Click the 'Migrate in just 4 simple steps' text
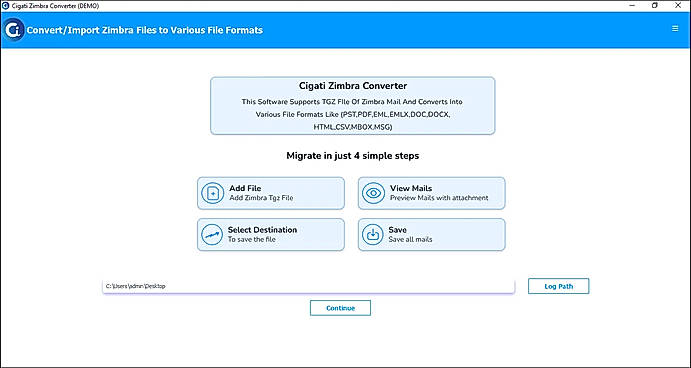Screen dimensions: 691x368 tap(353, 156)
